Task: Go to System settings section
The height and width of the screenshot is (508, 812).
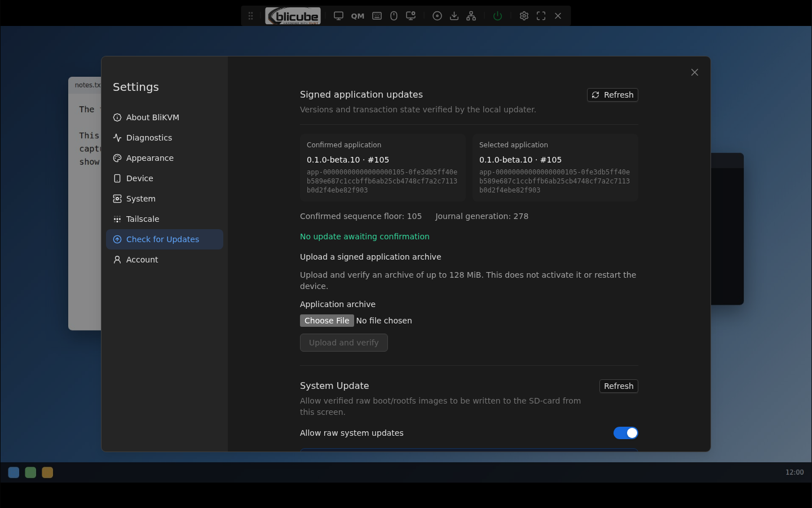Action: [165, 199]
